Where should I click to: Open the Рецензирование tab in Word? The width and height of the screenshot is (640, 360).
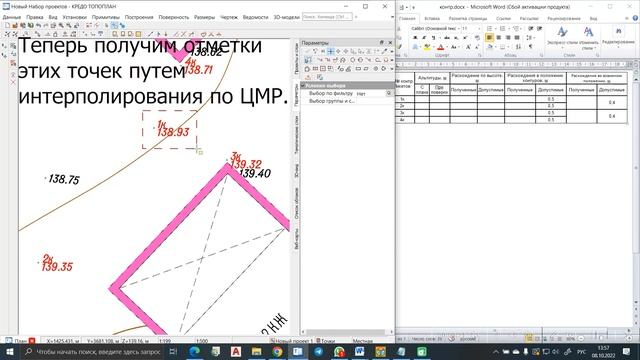pos(564,18)
